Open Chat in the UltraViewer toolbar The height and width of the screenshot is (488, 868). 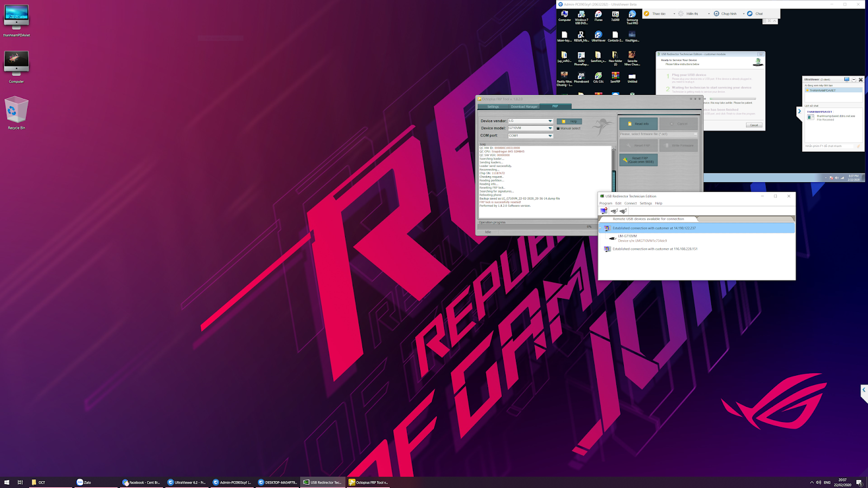[x=755, y=14]
